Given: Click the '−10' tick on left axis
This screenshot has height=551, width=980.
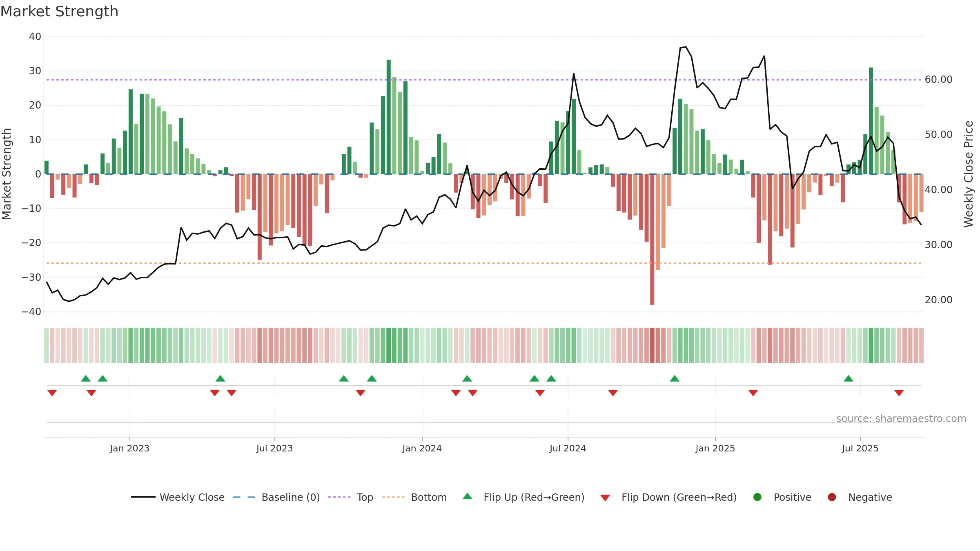Looking at the screenshot, I should 31,209.
